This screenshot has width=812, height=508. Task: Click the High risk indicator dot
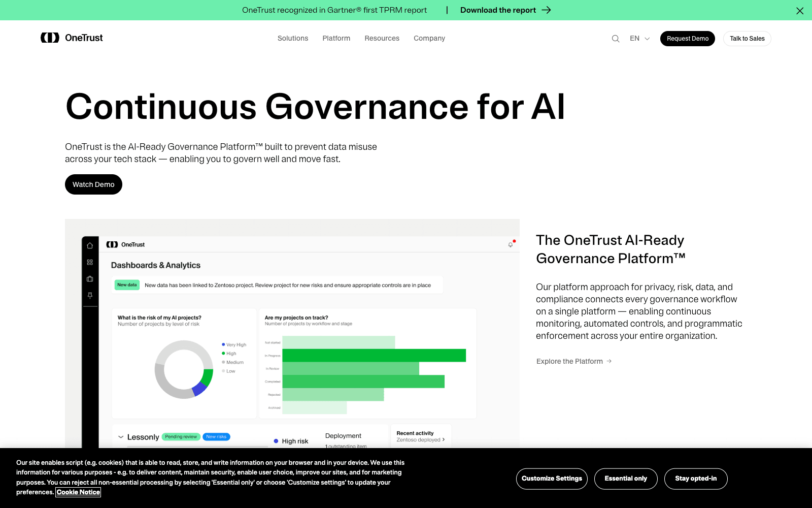tap(276, 441)
